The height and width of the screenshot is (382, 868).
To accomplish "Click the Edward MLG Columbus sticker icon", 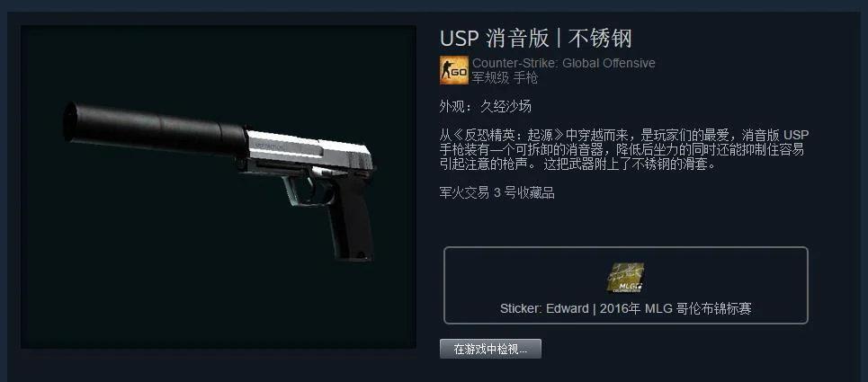I will (x=625, y=278).
